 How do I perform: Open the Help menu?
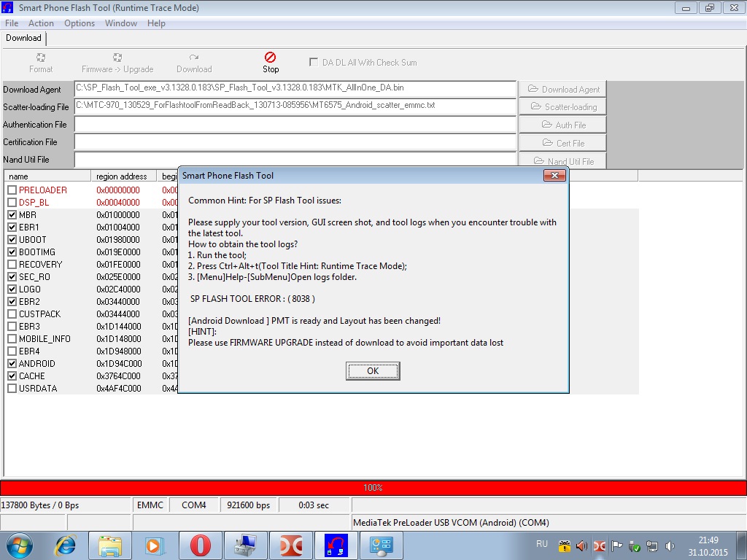click(x=156, y=23)
